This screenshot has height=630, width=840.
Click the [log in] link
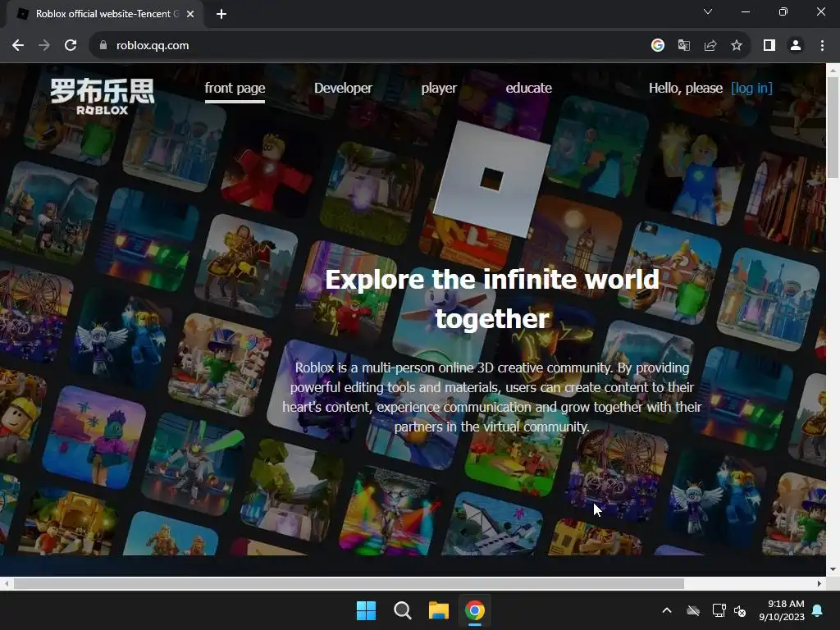(751, 89)
